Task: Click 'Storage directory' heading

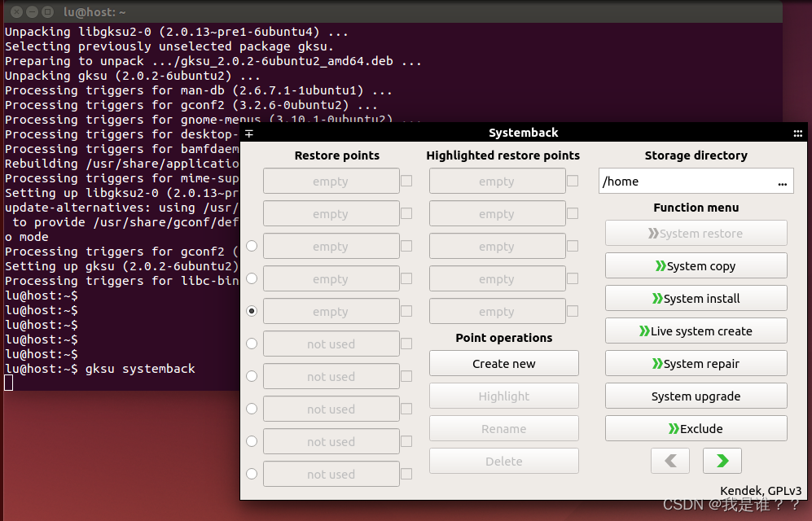Action: (696, 155)
